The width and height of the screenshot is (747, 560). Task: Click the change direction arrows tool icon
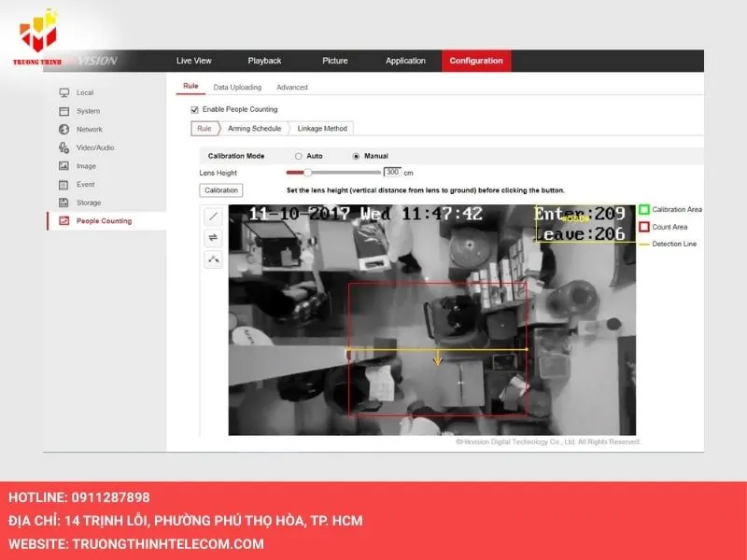click(213, 238)
